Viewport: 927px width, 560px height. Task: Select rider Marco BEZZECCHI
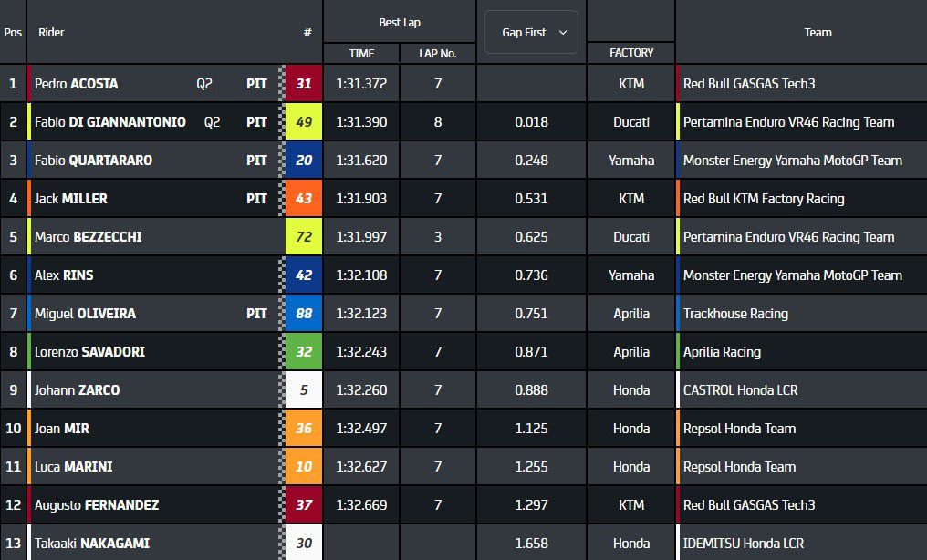[x=89, y=237]
